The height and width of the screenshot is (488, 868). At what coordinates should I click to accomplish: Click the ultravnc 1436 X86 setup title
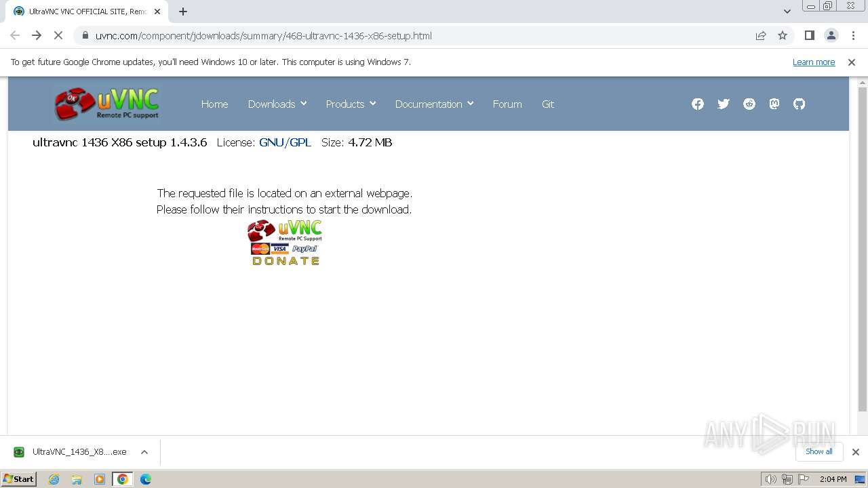pyautogui.click(x=119, y=142)
